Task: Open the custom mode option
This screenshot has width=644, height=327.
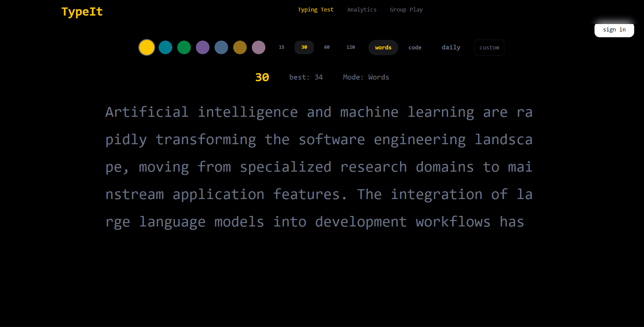Action: (489, 48)
